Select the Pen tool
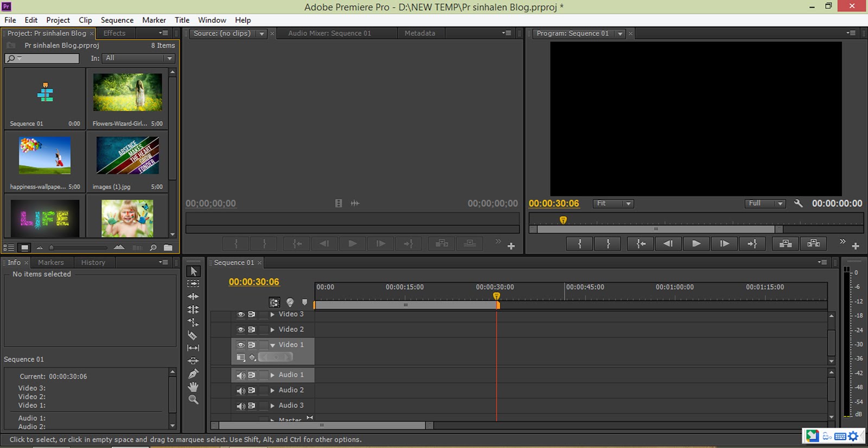This screenshot has width=868, height=448. tap(193, 374)
